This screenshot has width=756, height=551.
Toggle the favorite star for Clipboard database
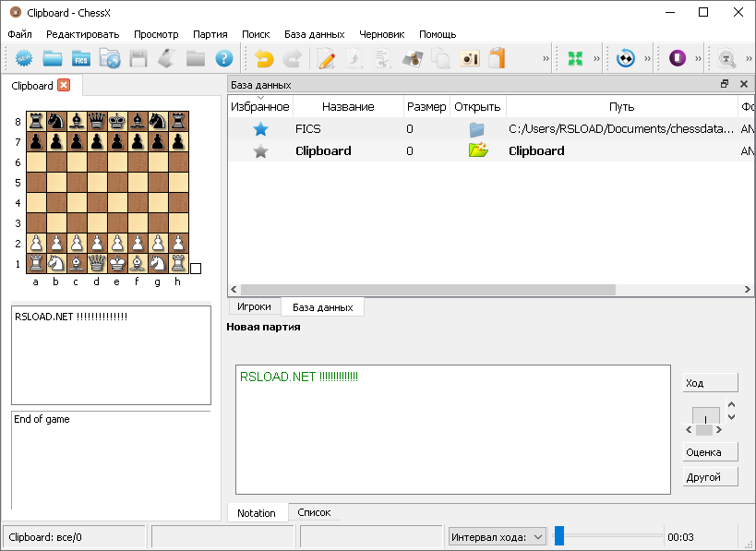click(259, 150)
